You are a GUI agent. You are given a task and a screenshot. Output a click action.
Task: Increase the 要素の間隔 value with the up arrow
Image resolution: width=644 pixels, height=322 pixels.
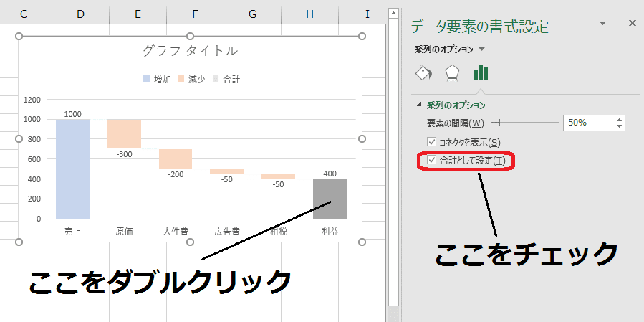[620, 120]
